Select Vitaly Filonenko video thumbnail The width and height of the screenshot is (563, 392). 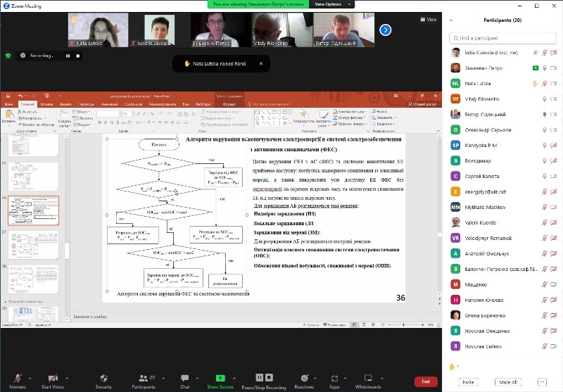(282, 30)
